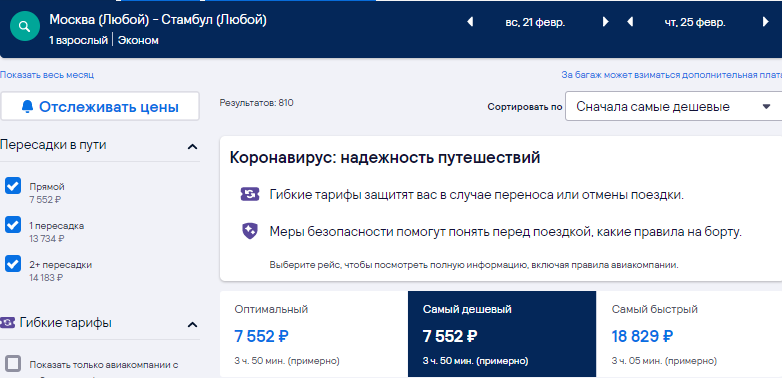Viewport: 782px width, 378px height.
Task: Go to next departure date arrow
Action: pos(605,22)
